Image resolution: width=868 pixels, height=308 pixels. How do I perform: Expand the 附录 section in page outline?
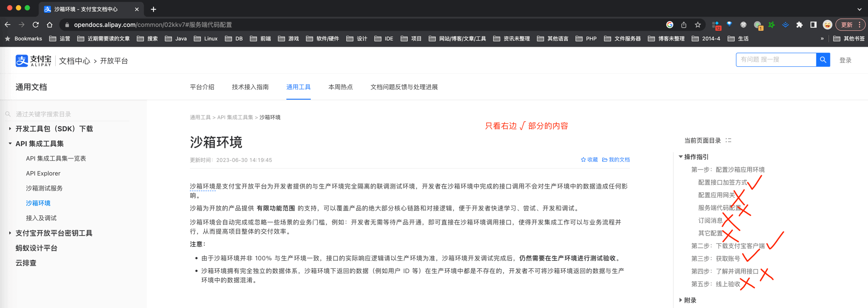pos(680,300)
